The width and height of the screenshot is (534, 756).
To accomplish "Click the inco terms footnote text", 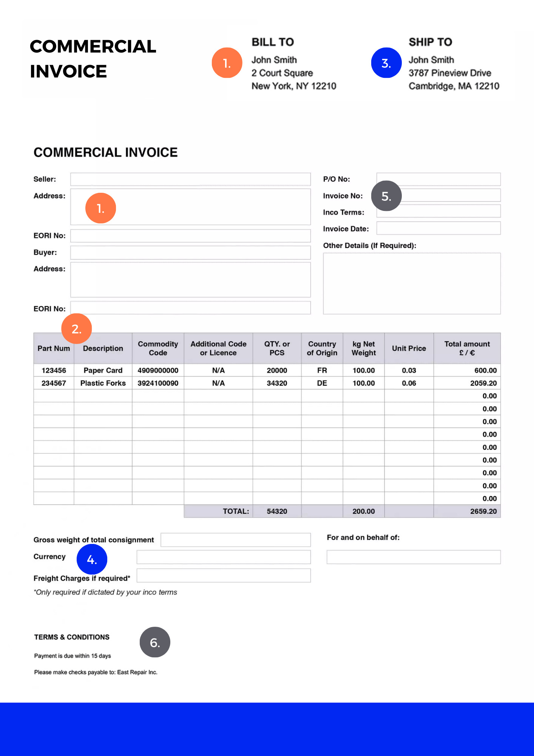I will (105, 592).
